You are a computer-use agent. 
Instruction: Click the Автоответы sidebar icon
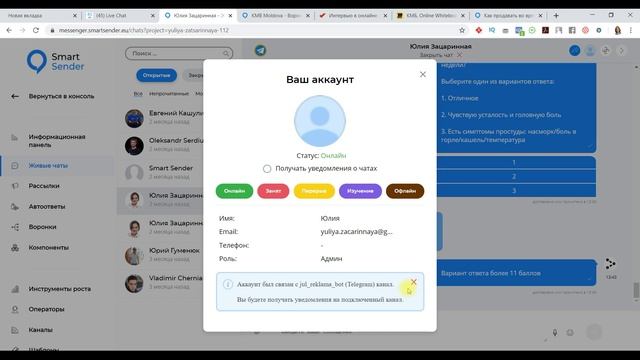pos(15,207)
